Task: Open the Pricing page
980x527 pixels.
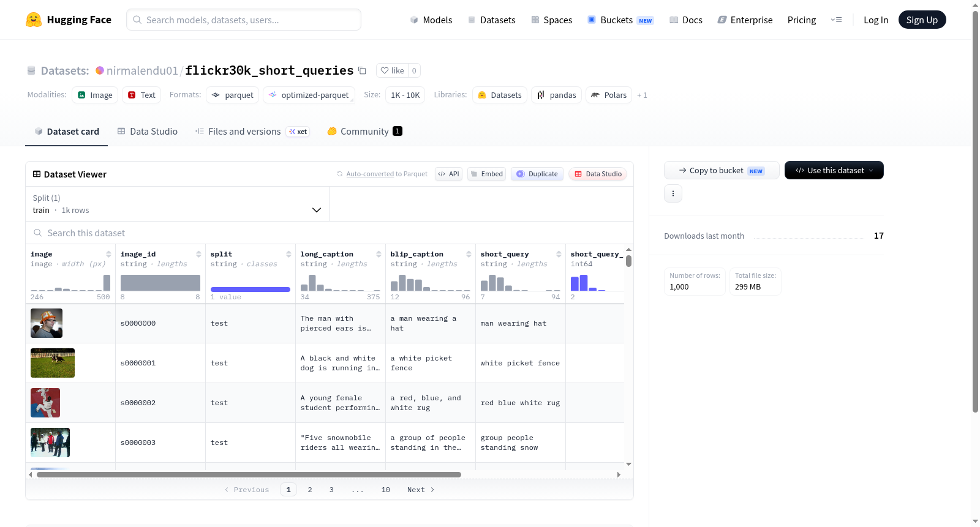Action: (x=802, y=20)
